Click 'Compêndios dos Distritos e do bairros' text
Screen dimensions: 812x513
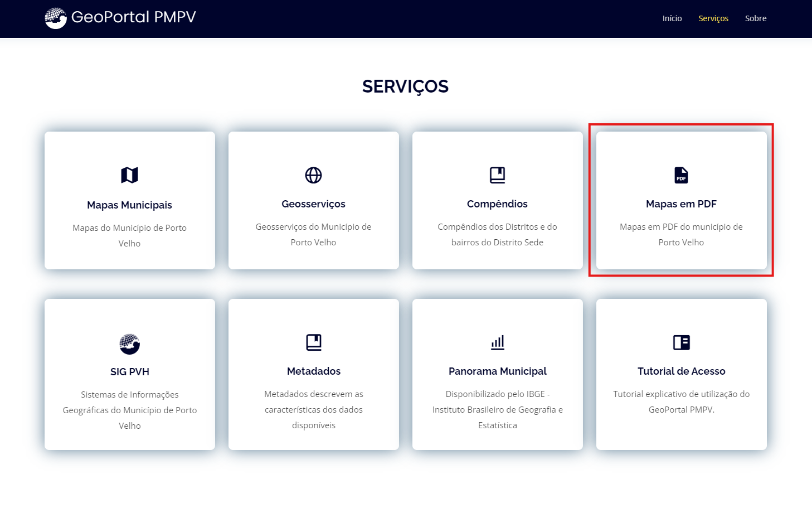tap(497, 234)
